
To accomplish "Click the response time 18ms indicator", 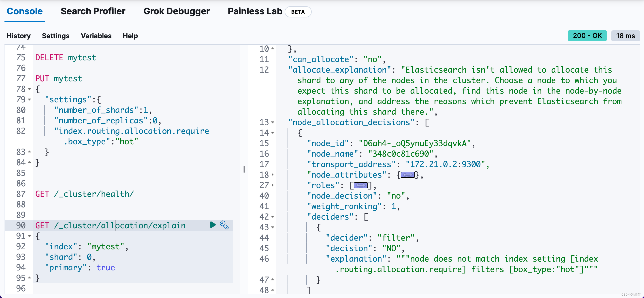I will point(624,36).
